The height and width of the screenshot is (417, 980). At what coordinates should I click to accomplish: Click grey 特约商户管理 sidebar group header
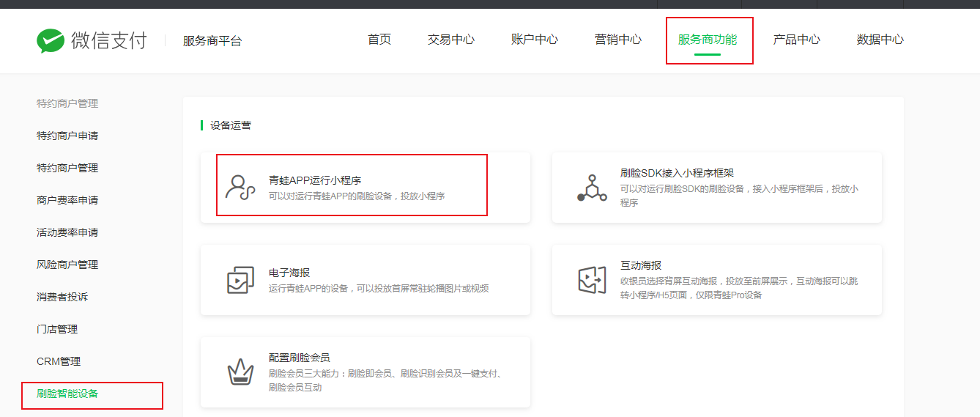67,103
